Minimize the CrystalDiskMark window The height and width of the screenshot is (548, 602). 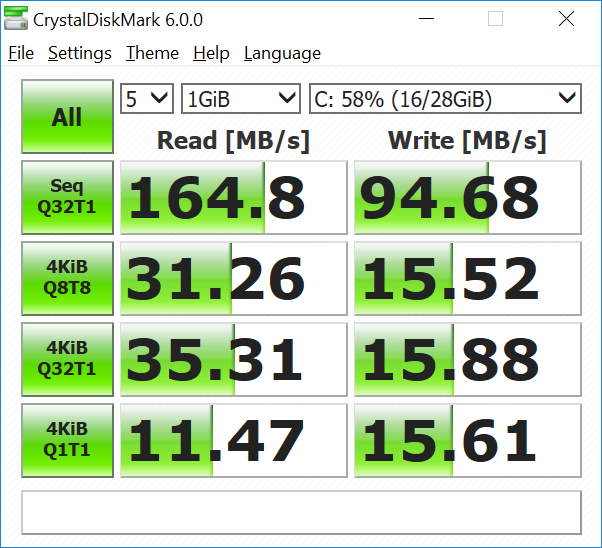(426, 18)
